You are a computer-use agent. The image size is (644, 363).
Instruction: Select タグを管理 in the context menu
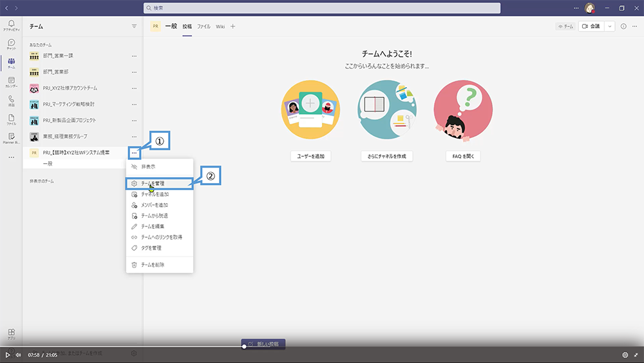tap(159, 248)
